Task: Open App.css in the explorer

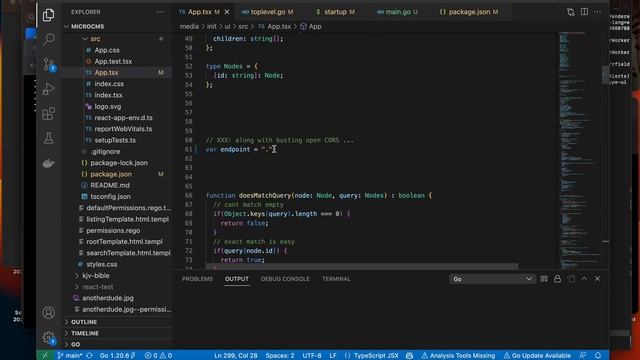Action: (107, 50)
